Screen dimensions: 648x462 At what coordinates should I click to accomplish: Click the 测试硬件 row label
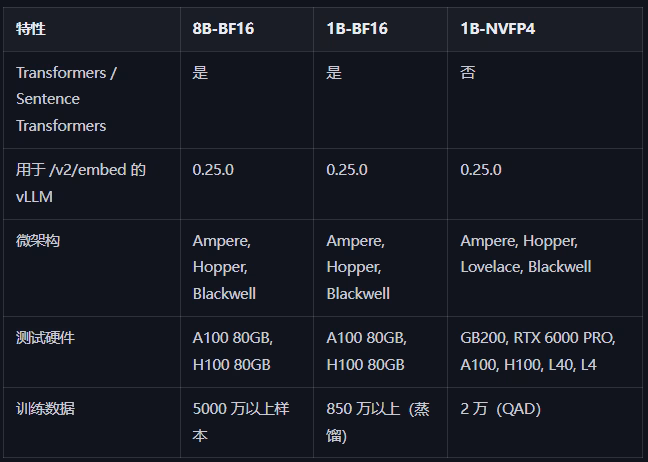45,338
